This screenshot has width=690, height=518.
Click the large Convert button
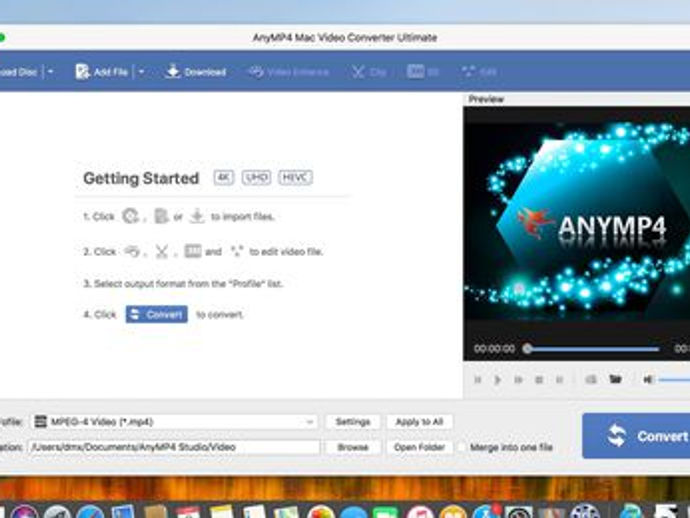[636, 436]
